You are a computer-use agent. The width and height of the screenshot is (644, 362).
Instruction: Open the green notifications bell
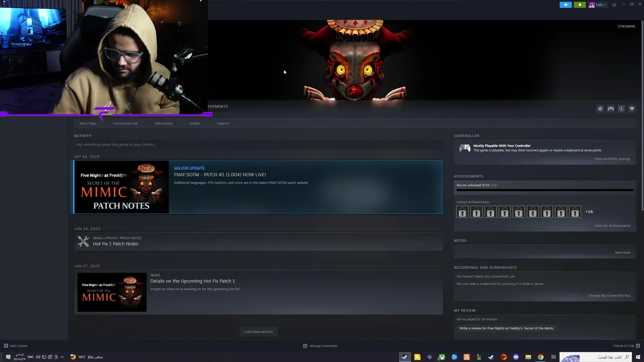580,5
